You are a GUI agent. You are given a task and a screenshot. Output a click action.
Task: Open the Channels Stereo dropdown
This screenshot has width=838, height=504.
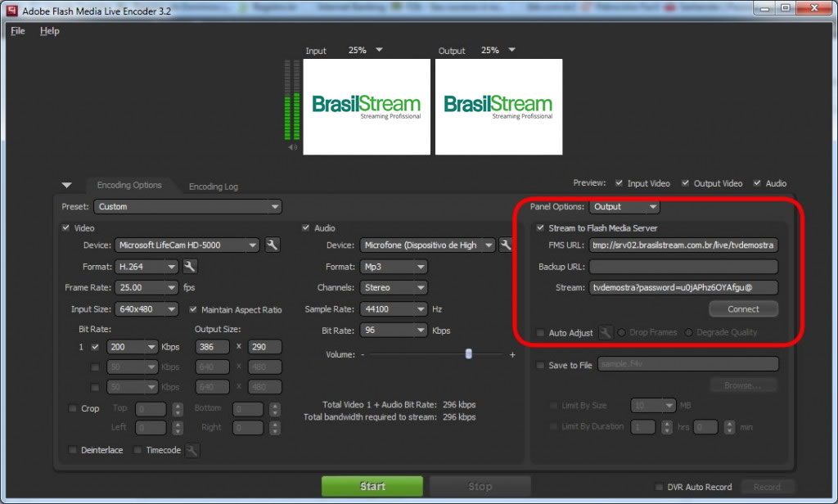pyautogui.click(x=394, y=287)
